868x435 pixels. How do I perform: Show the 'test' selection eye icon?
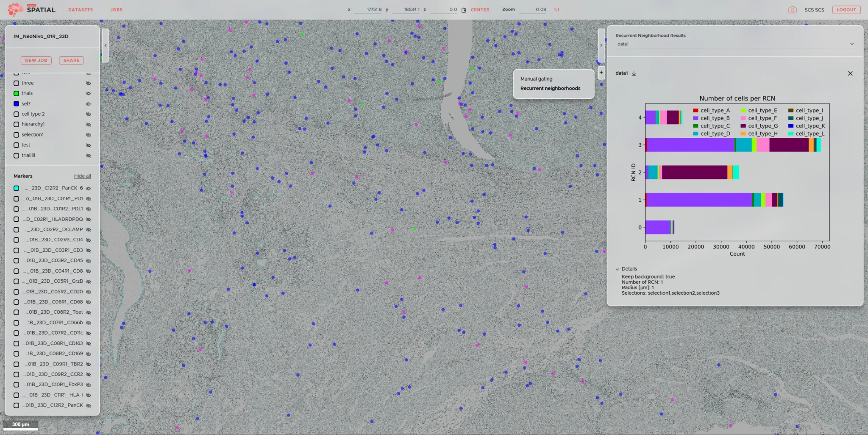pyautogui.click(x=88, y=145)
